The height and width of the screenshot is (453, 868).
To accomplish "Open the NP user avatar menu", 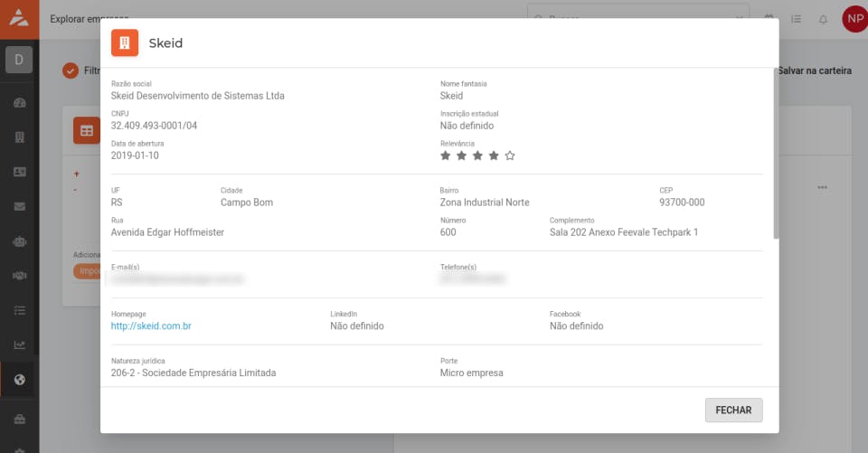I will pyautogui.click(x=854, y=19).
